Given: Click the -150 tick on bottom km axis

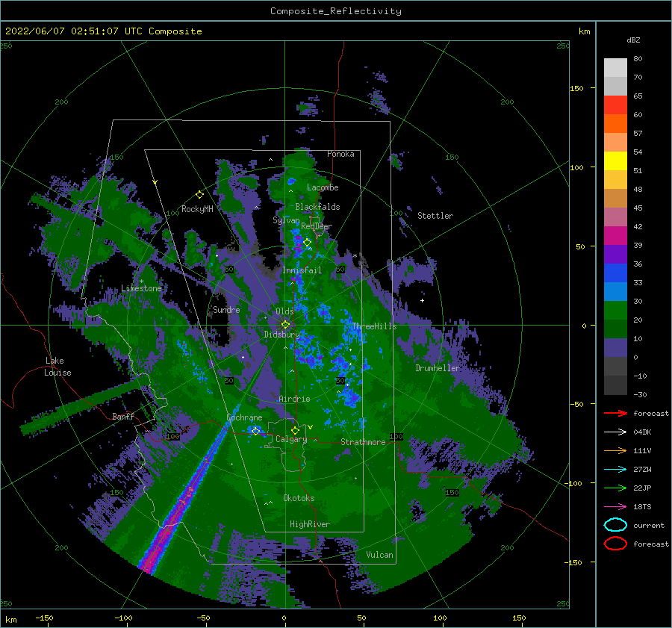Looking at the screenshot, I should coord(44,618).
